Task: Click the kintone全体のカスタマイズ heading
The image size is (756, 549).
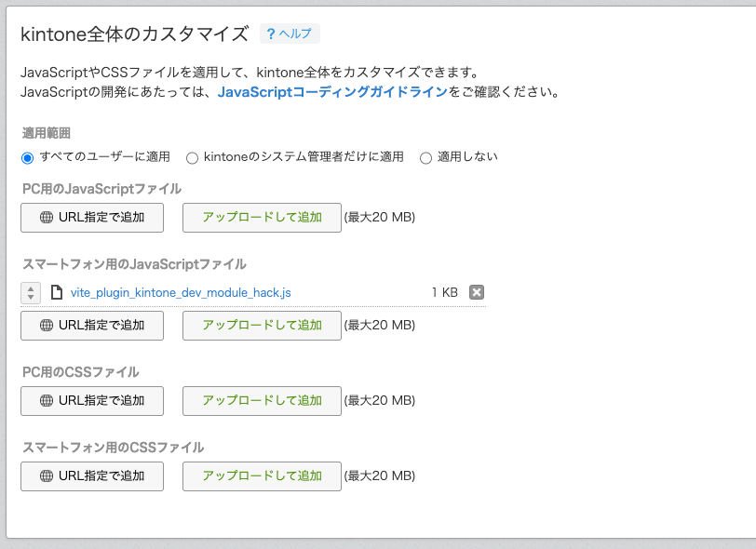Action: 134,34
